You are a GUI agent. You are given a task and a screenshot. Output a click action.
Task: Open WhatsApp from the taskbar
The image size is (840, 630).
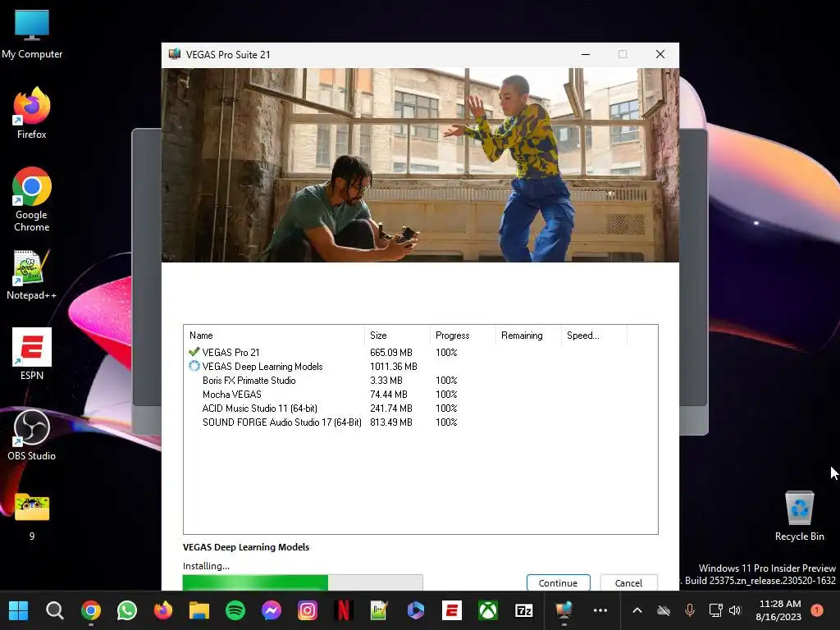[x=127, y=610]
